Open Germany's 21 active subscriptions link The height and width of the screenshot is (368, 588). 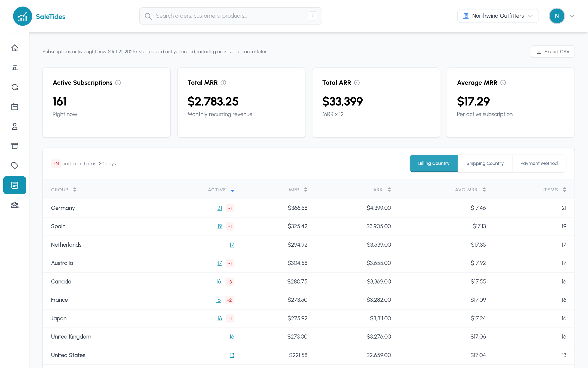point(220,208)
